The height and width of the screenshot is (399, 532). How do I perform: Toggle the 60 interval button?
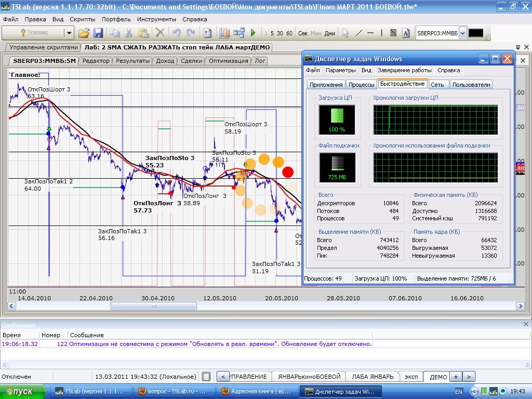[289, 33]
